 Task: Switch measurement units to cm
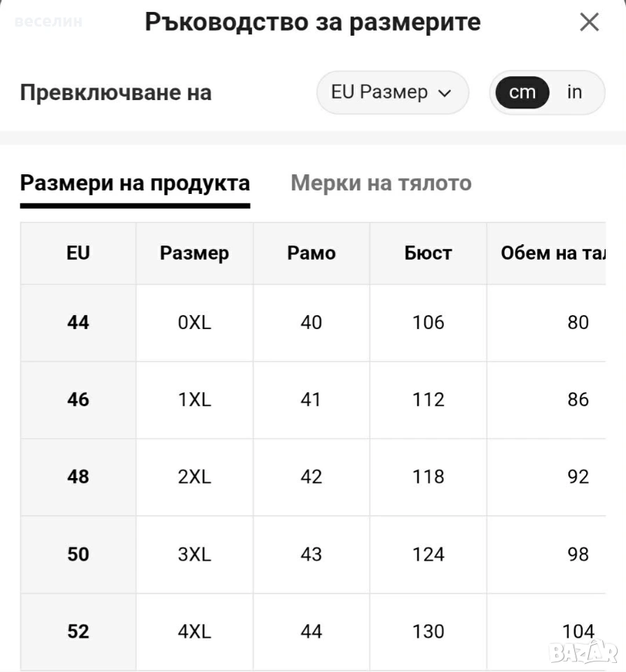pos(522,92)
